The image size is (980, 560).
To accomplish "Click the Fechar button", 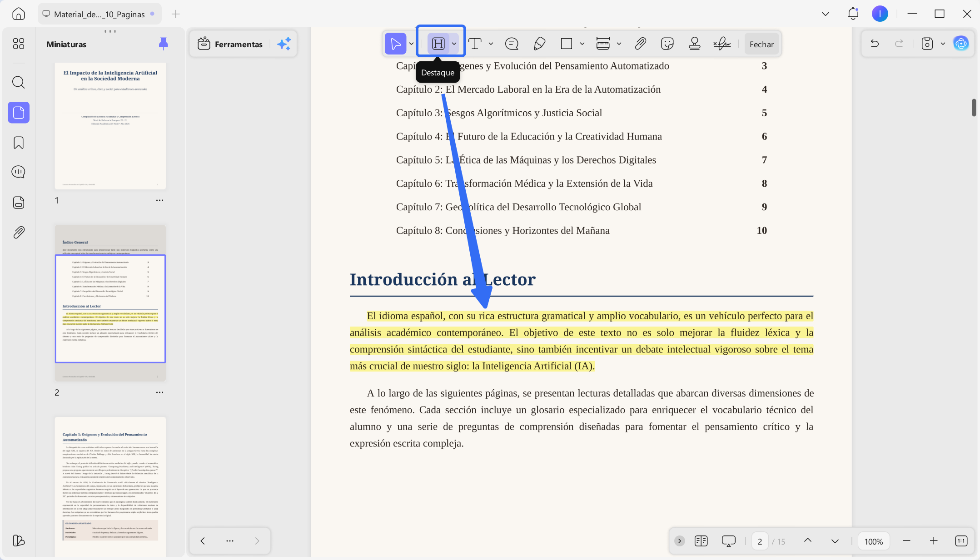I will point(761,44).
